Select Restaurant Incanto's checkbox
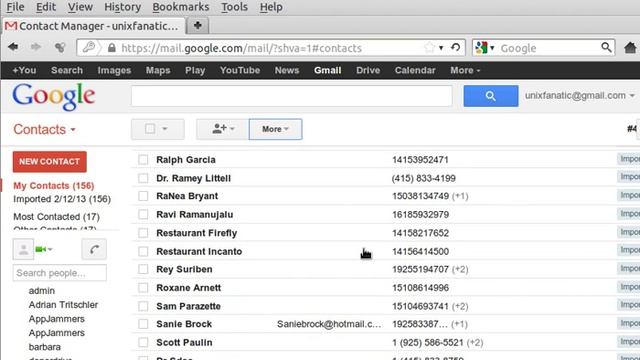Viewport: 640px width, 360px height. point(143,251)
